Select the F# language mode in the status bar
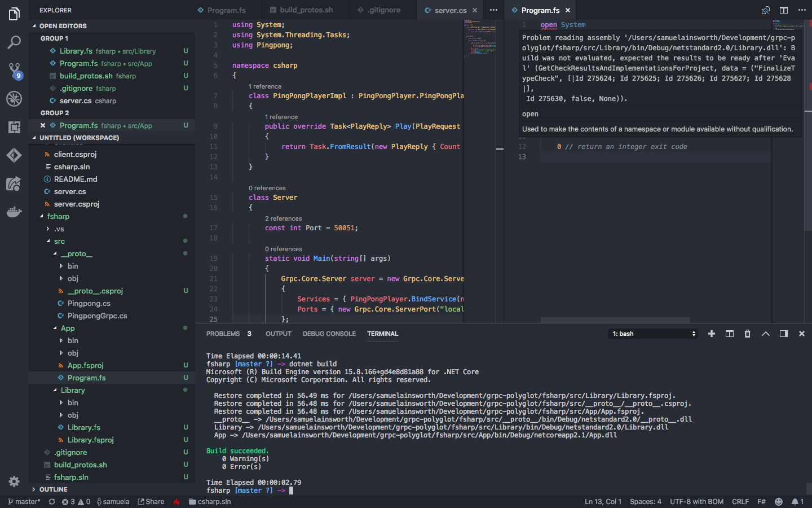Viewport: 812px width, 508px height. (761, 501)
